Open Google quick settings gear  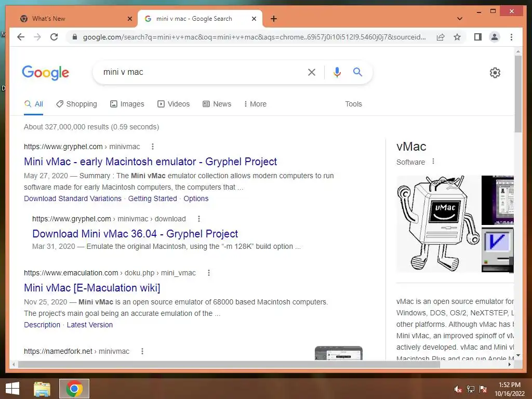coord(495,73)
